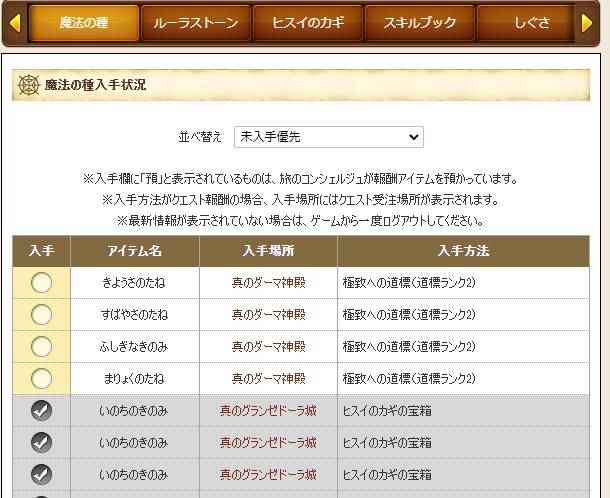Click ヒスイのカギの宝箱 in first いのちのきのみ row
Screen dimensions: 610x498
click(387, 410)
